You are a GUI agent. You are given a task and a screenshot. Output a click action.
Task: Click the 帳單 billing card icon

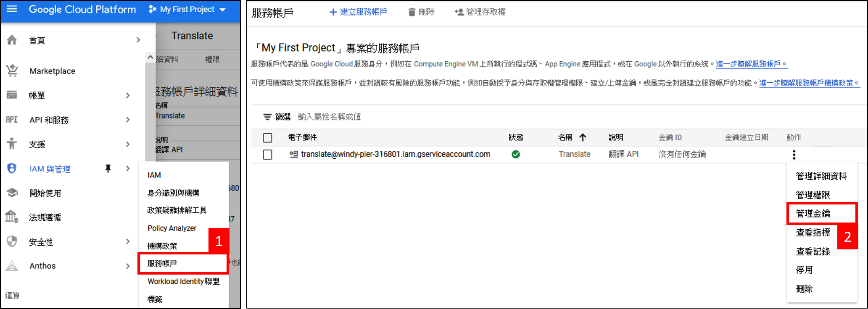click(12, 95)
